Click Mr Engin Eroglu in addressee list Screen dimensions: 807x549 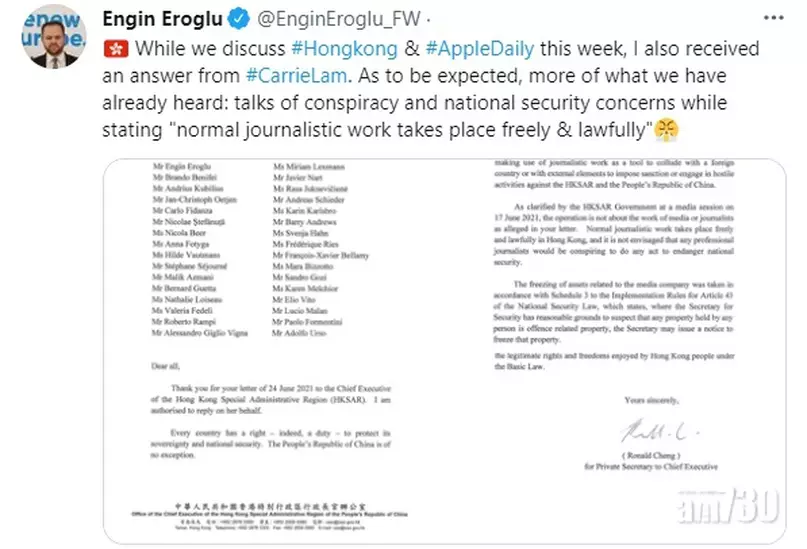182,166
